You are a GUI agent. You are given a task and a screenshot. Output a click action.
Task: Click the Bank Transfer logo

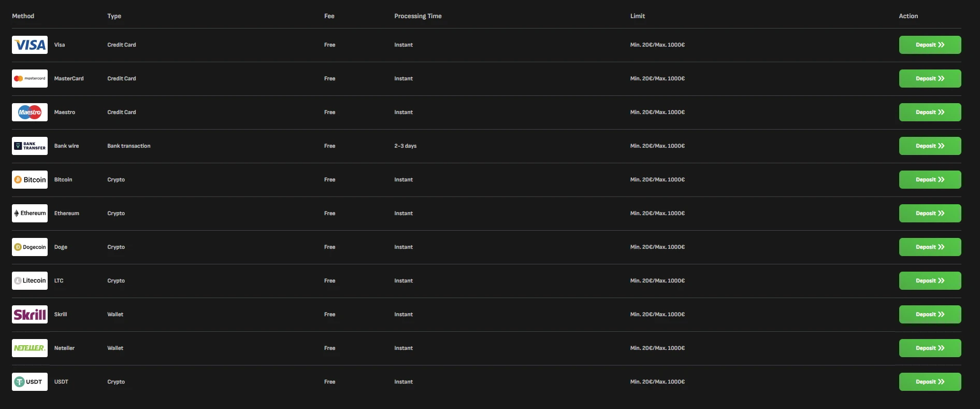[30, 146]
